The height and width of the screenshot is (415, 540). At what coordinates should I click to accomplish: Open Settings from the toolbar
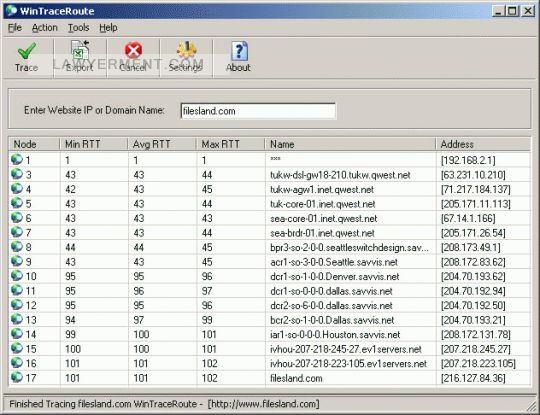point(186,57)
